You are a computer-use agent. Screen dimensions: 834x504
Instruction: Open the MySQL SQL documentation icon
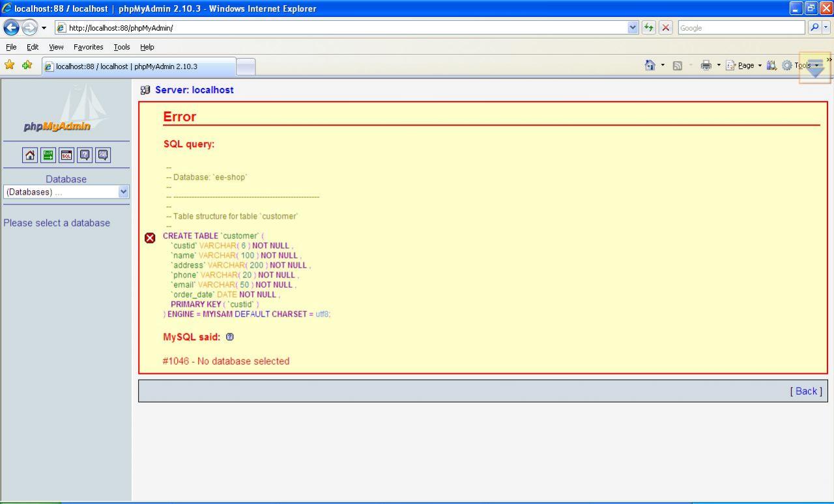click(103, 155)
